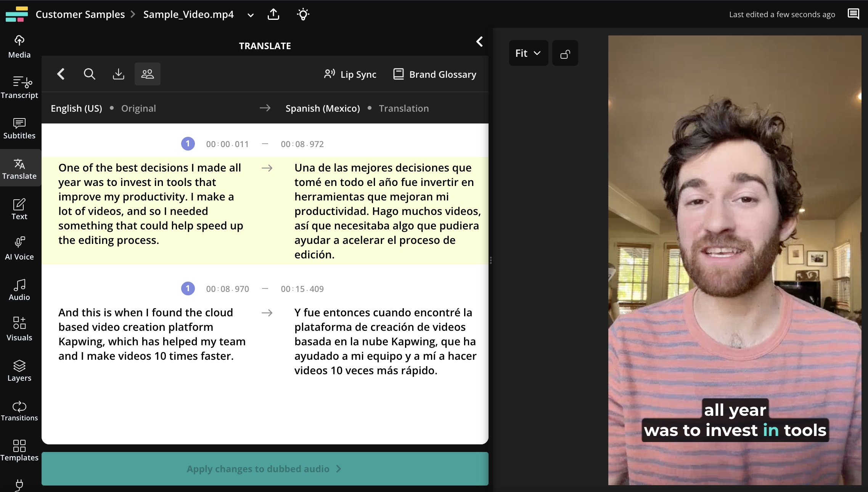Open the Transitions sidebar tab
This screenshot has width=868, height=492.
[19, 411]
